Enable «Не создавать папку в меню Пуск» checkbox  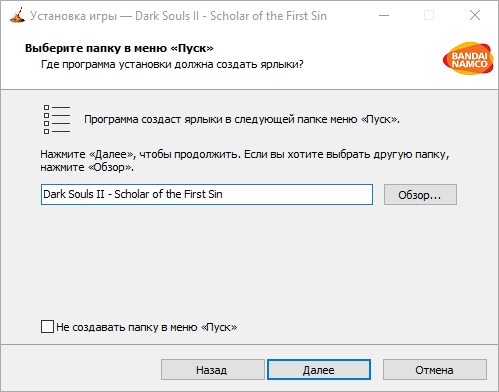point(47,327)
